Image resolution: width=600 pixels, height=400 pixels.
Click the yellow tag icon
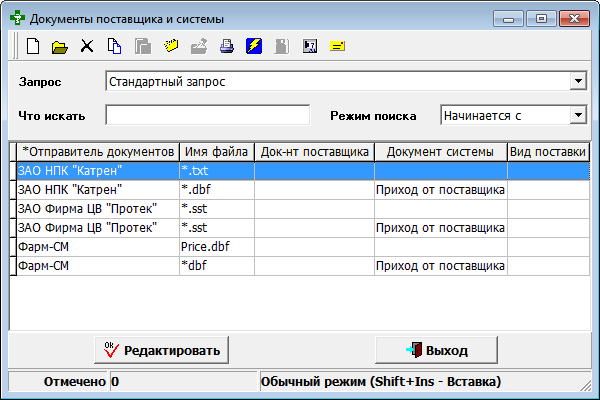pyautogui.click(x=171, y=46)
